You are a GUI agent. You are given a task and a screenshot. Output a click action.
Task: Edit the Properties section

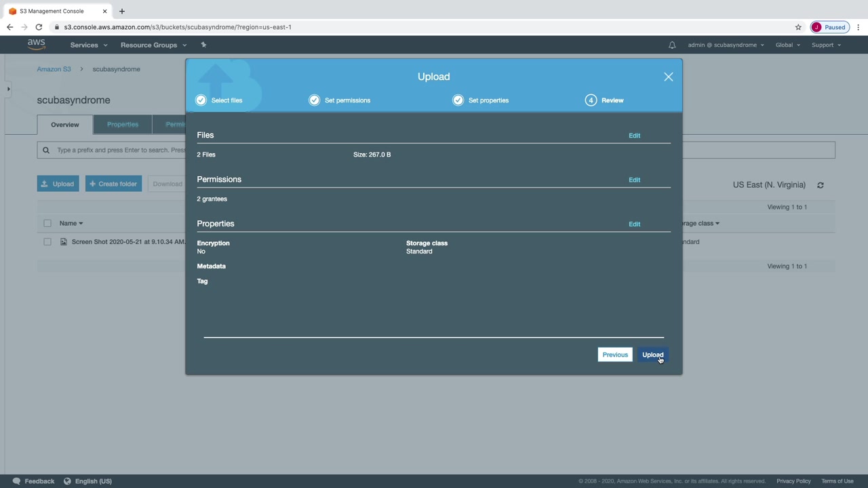(634, 224)
